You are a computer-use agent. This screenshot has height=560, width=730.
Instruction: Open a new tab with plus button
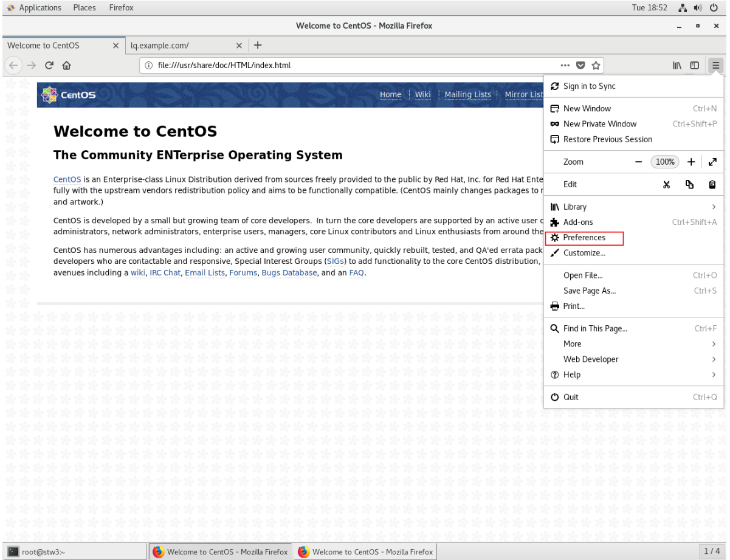tap(258, 45)
